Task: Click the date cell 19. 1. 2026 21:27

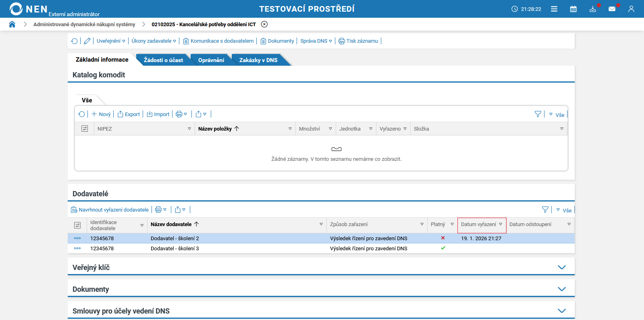Action: click(481, 238)
